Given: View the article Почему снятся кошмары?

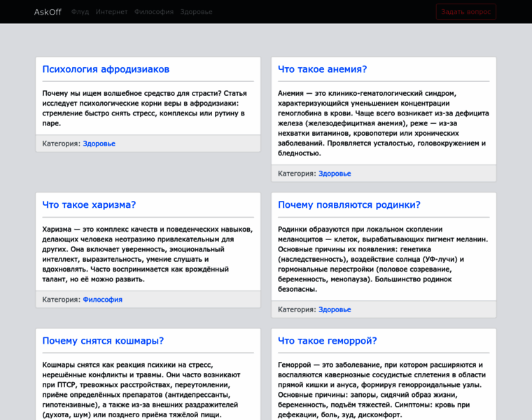Looking at the screenshot, I should point(103,341).
